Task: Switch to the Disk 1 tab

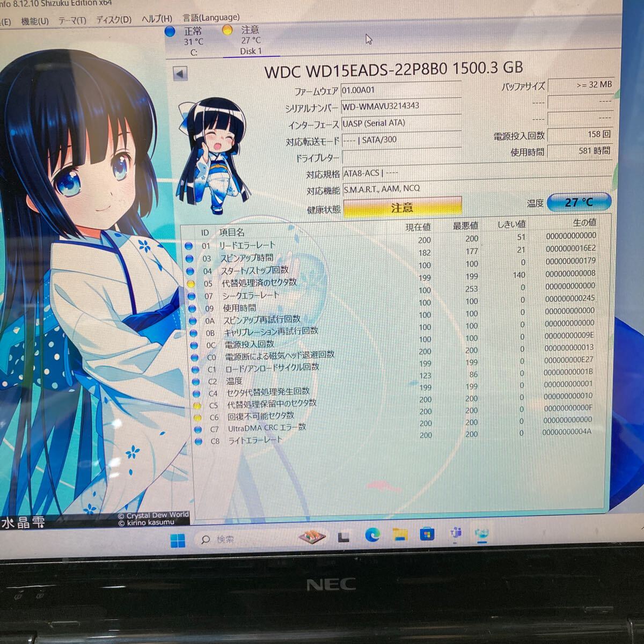Action: 251,40
